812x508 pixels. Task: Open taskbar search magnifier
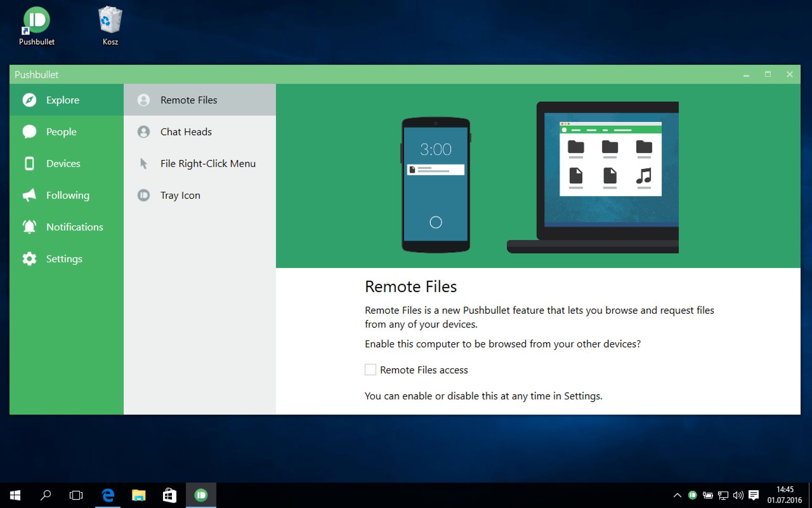pos(46,495)
